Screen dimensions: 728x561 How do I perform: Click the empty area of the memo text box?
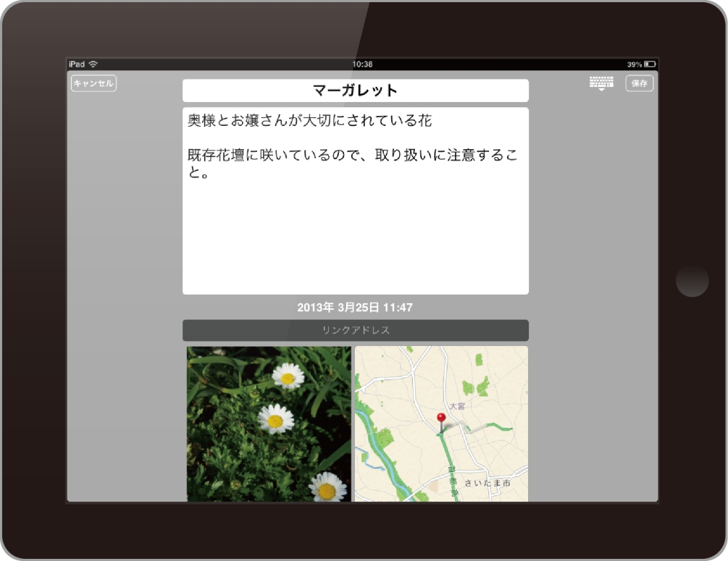355,239
